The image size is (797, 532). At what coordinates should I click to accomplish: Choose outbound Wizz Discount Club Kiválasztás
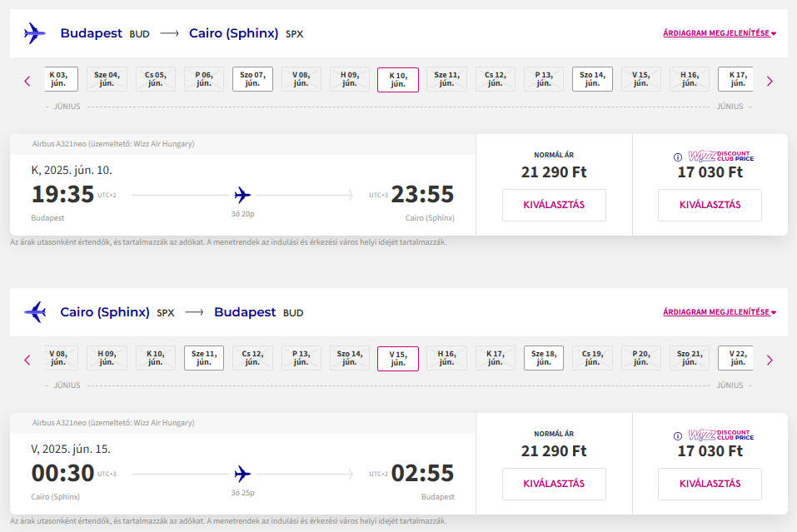(x=710, y=205)
